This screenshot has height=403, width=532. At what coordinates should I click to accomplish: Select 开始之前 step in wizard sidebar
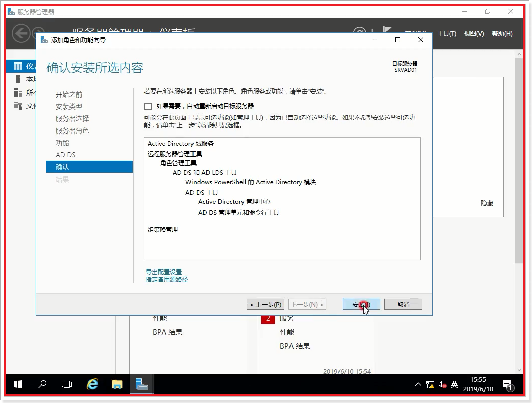coord(69,95)
